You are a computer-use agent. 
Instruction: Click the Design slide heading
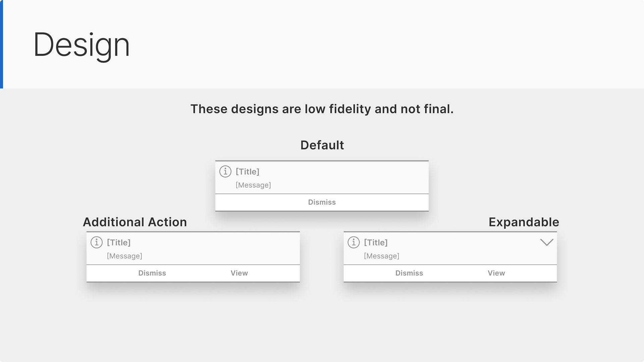click(x=82, y=45)
